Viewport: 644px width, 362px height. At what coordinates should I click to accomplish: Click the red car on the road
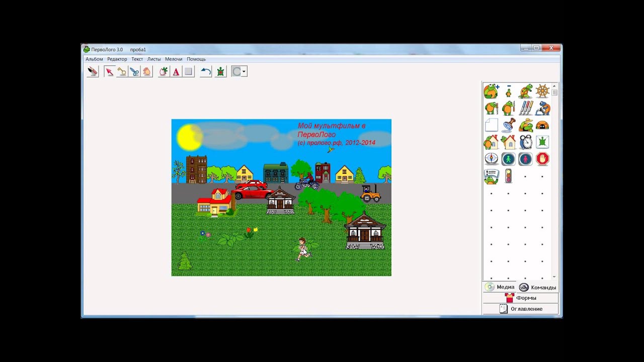253,192
